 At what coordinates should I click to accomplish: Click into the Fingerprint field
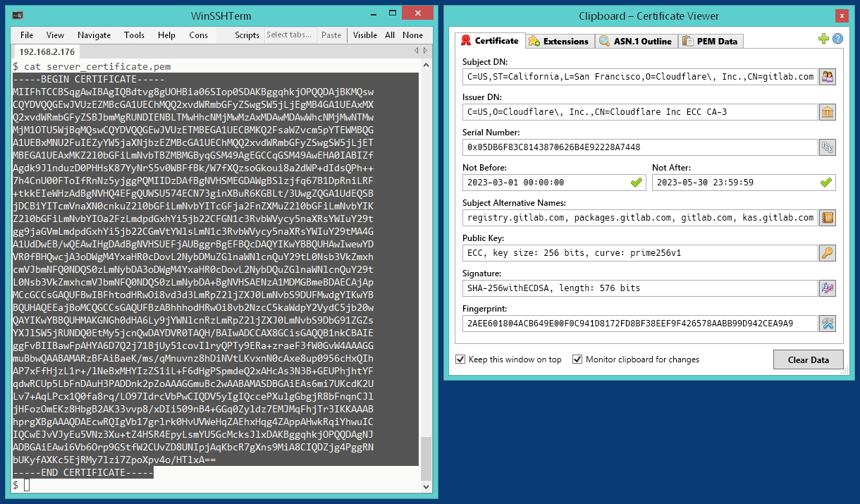(640, 323)
